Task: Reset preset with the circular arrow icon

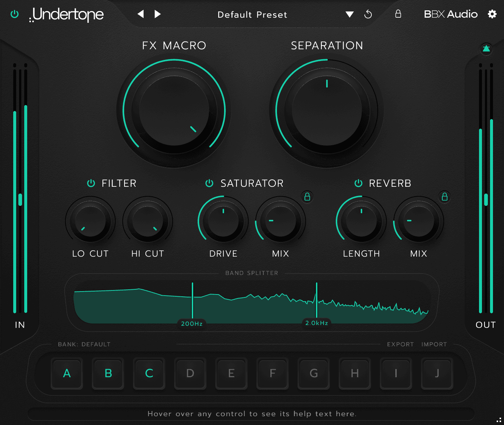Action: pyautogui.click(x=368, y=14)
